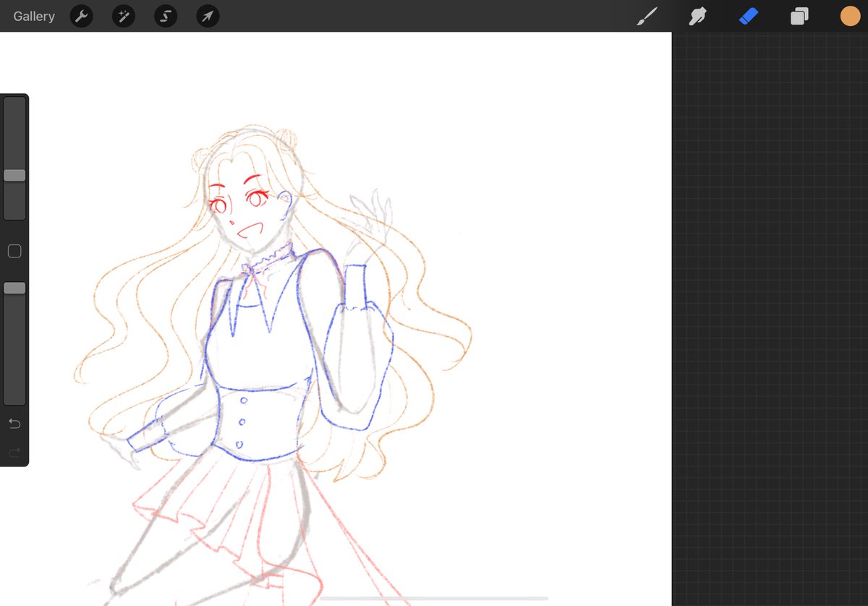
Task: Undo the last stroke
Action: click(14, 423)
